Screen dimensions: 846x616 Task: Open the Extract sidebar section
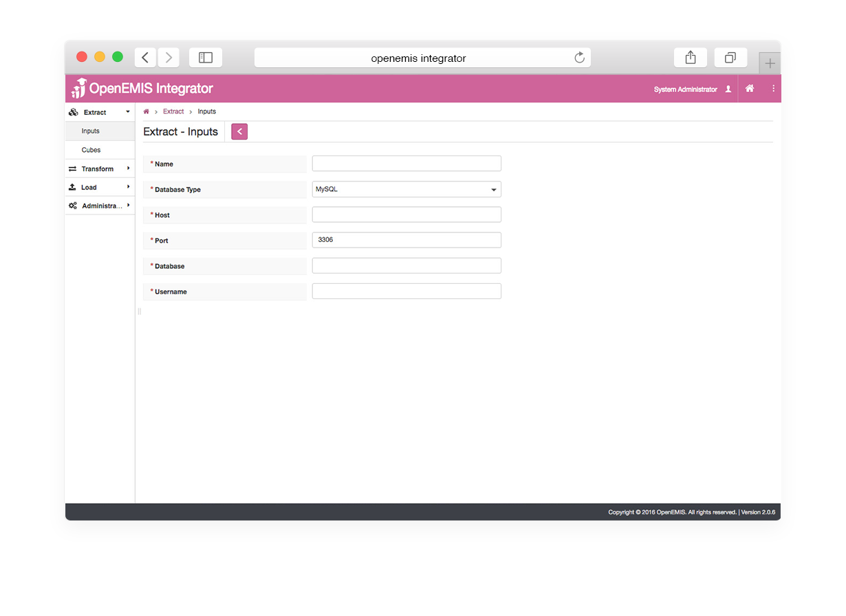[x=100, y=112]
